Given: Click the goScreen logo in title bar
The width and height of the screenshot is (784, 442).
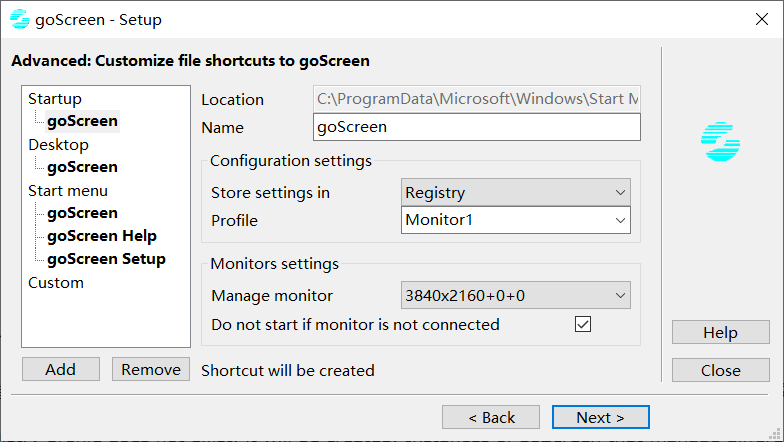Looking at the screenshot, I should [x=19, y=19].
